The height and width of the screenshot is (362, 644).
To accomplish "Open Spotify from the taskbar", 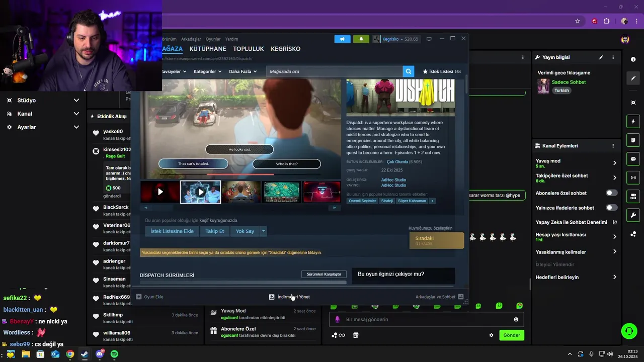I will (114, 354).
